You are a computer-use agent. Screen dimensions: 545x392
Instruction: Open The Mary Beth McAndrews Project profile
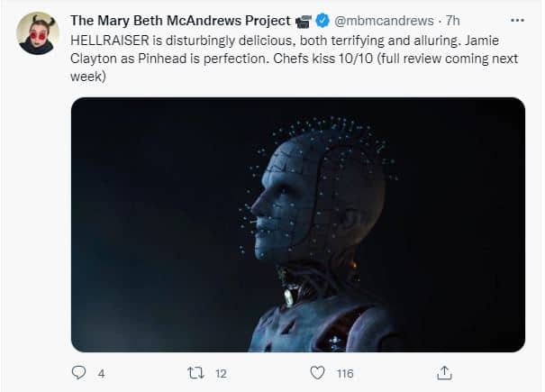[180, 21]
